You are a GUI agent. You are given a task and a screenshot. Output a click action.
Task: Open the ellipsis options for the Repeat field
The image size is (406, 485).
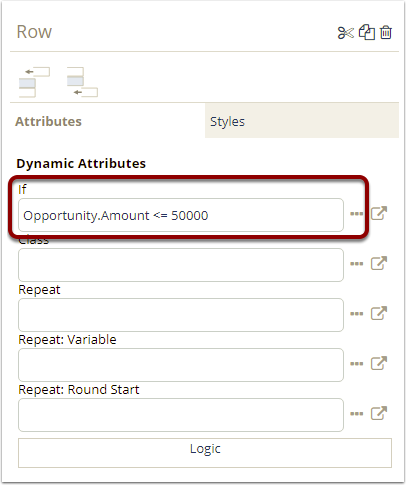356,314
